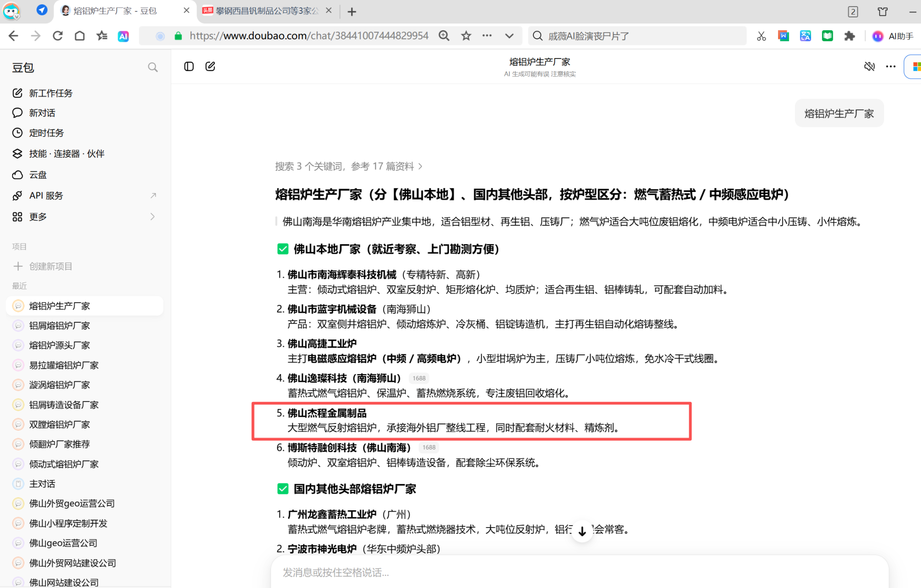This screenshot has width=921, height=588.
Task: Click user message bubble 熔铝炉生产厂家
Action: coord(839,114)
